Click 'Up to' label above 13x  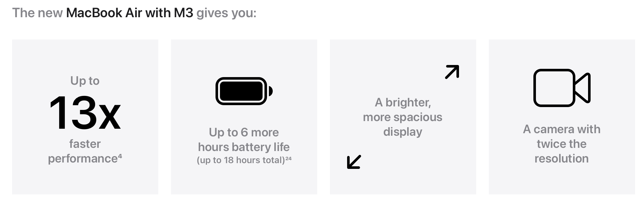(85, 81)
